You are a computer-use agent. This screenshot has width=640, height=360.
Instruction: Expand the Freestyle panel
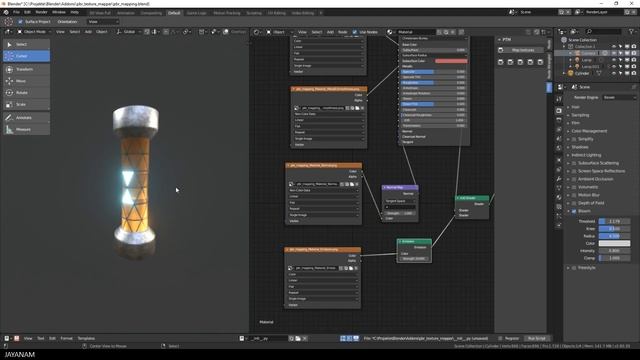coord(568,268)
